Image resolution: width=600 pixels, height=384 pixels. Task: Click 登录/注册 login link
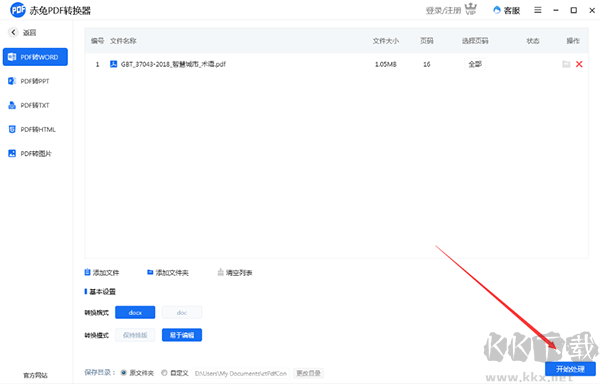click(443, 10)
